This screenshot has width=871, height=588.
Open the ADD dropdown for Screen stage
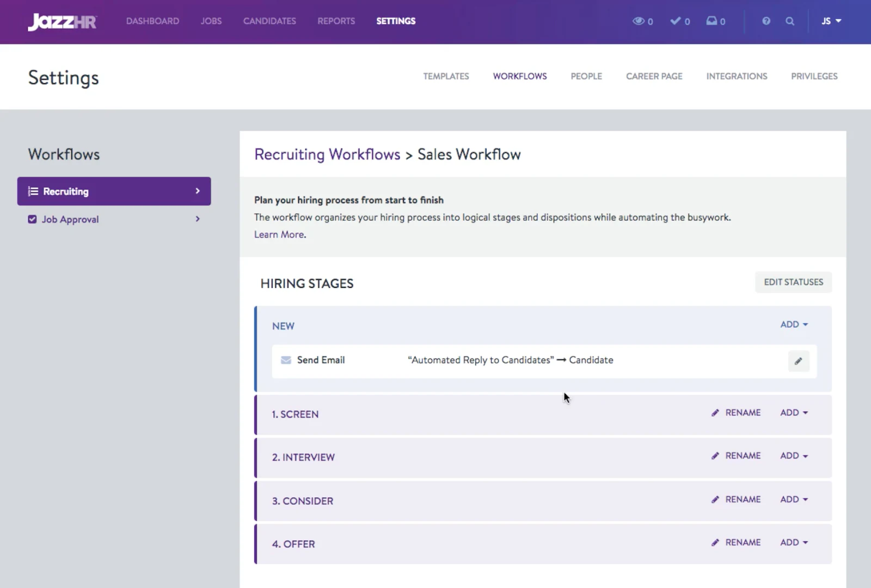[x=794, y=413]
